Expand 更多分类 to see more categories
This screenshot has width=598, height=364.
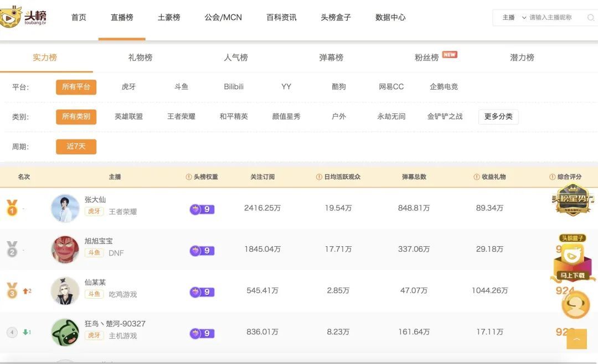[498, 117]
